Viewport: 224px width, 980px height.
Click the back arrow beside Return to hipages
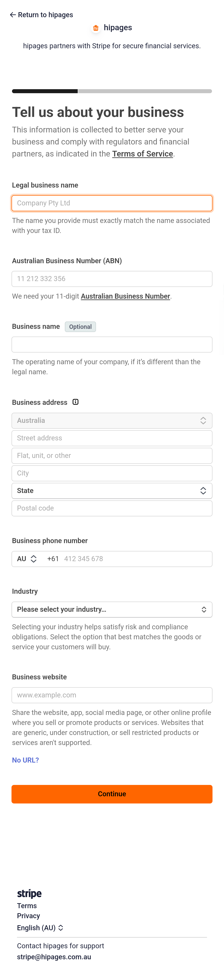click(x=12, y=15)
